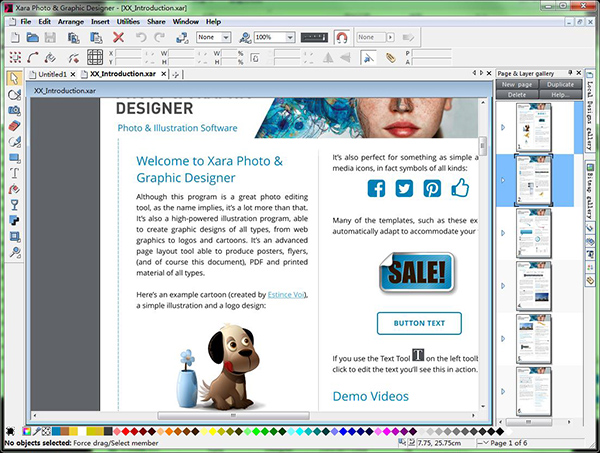Select the Text tool in the left toolbar
Viewport: 600px width, 453px height.
tap(14, 173)
